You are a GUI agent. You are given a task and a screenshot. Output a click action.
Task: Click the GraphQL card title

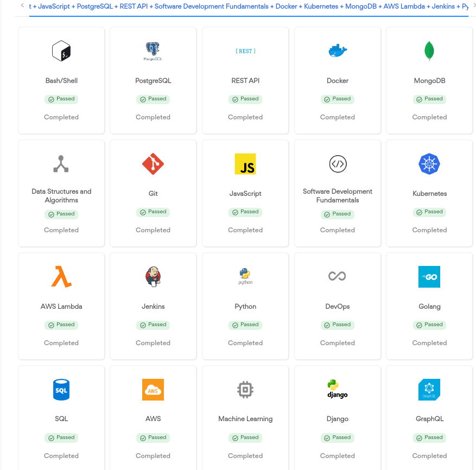pyautogui.click(x=429, y=418)
